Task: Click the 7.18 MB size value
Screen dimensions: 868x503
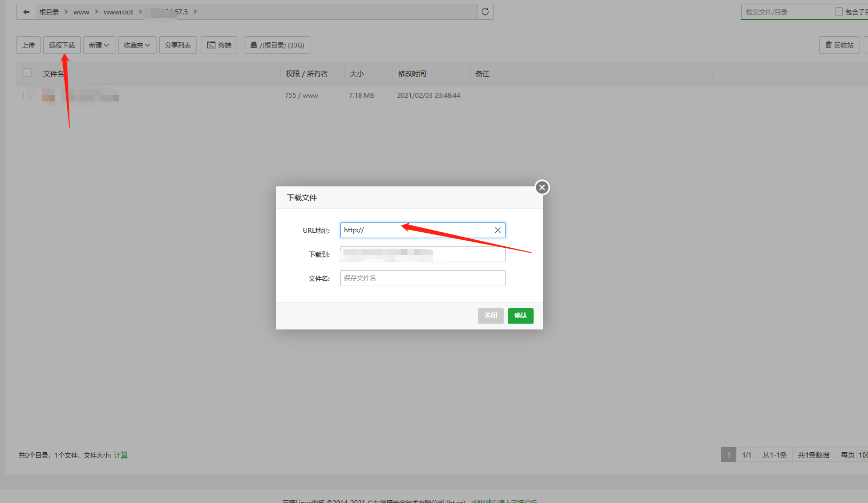Action: pyautogui.click(x=362, y=95)
